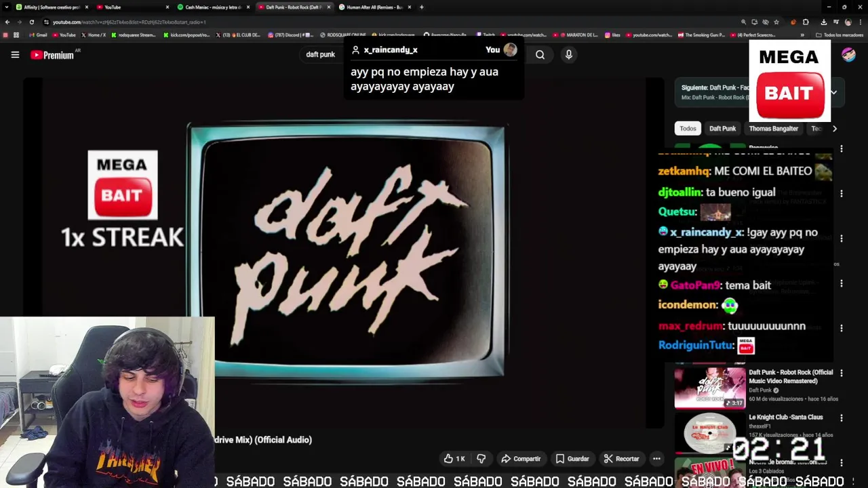Viewport: 868px width, 488px height.
Task: Open site information icon in address bar
Action: 46,22
